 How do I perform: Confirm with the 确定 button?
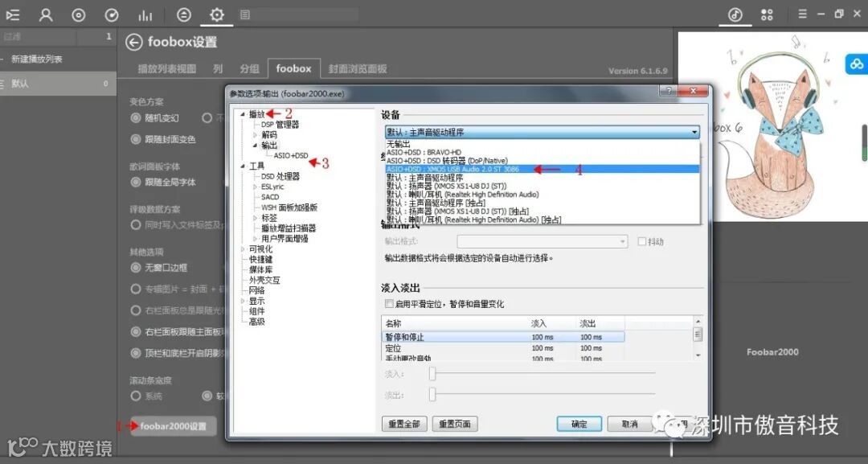[x=579, y=424]
